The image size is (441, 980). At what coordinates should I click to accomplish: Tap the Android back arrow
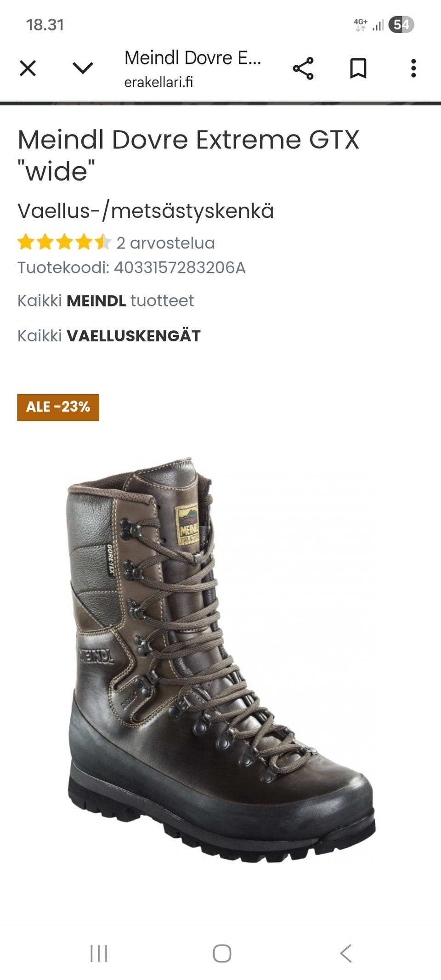point(346,953)
